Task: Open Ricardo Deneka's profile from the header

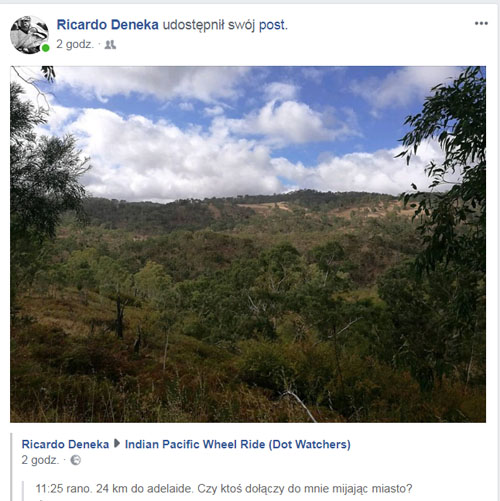Action: pos(107,25)
